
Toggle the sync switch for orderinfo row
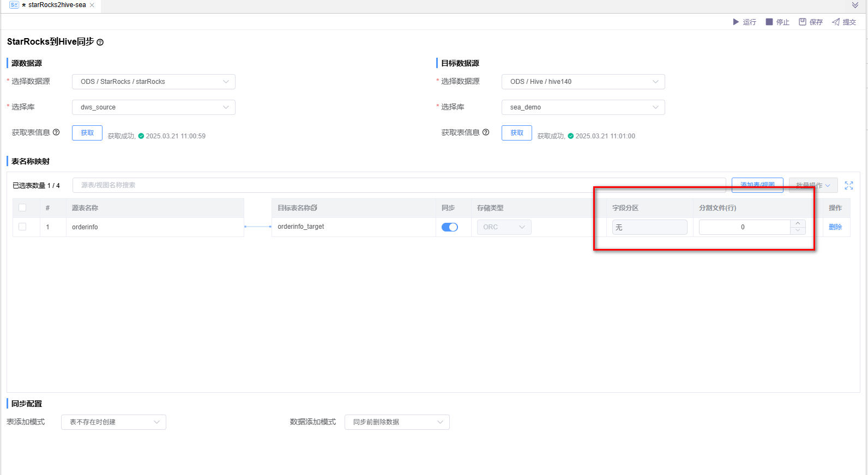(450, 227)
